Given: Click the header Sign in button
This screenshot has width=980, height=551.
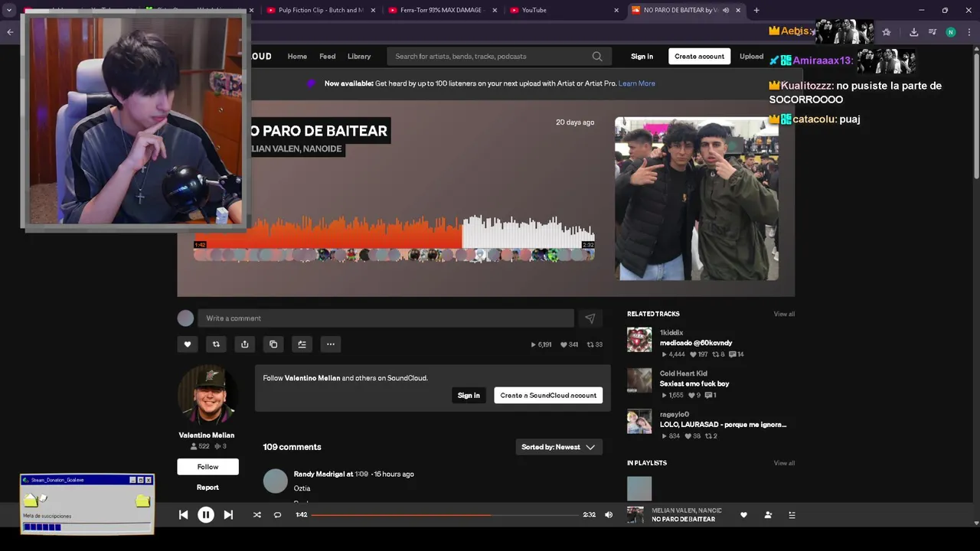Looking at the screenshot, I should point(642,57).
